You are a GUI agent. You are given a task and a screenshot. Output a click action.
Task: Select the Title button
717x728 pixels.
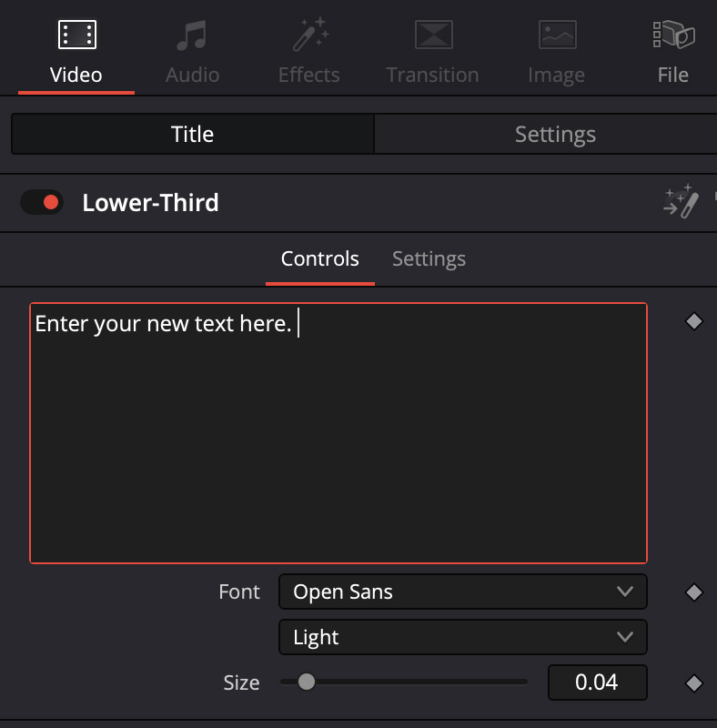pyautogui.click(x=192, y=134)
